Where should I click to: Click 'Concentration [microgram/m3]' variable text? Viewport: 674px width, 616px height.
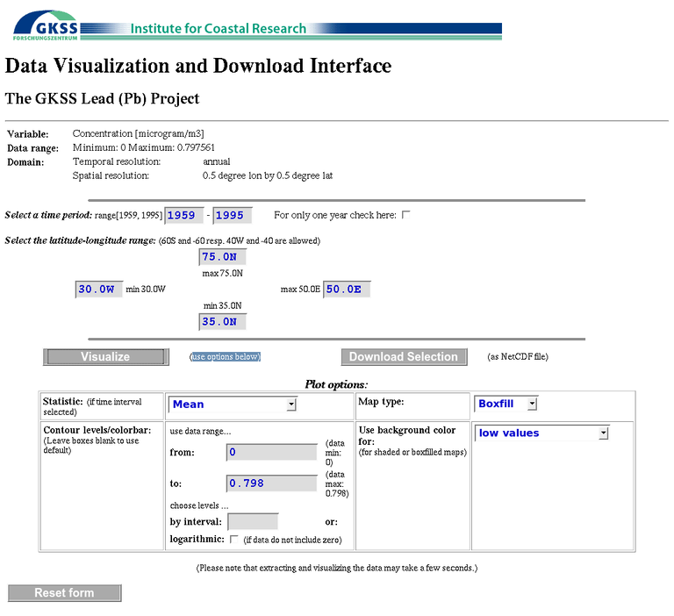click(x=139, y=133)
